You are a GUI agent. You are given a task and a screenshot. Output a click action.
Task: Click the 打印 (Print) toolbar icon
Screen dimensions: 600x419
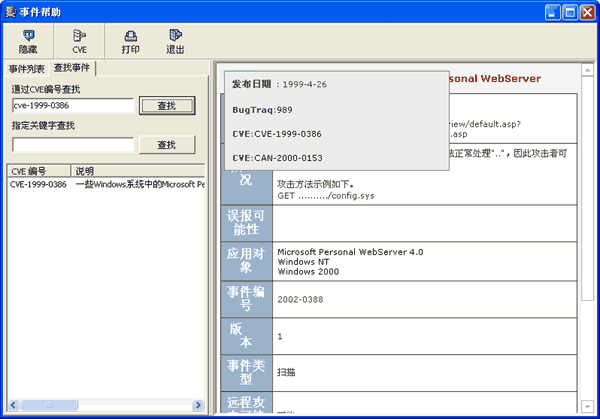(130, 40)
